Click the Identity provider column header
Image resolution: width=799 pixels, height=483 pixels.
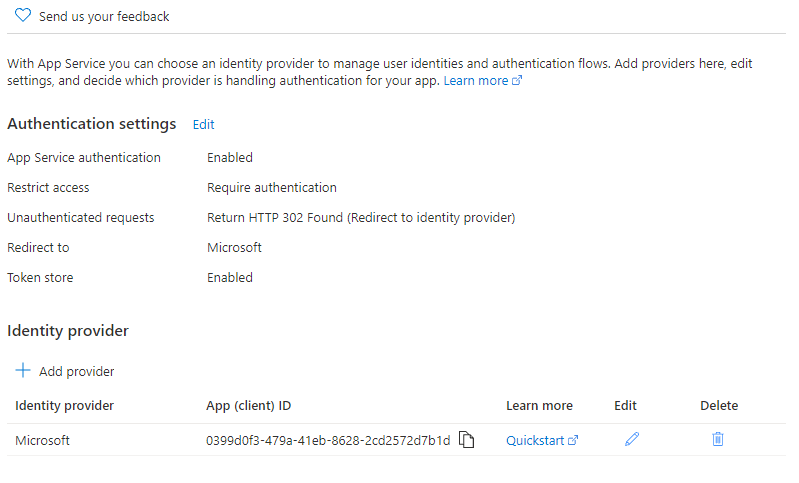[65, 406]
